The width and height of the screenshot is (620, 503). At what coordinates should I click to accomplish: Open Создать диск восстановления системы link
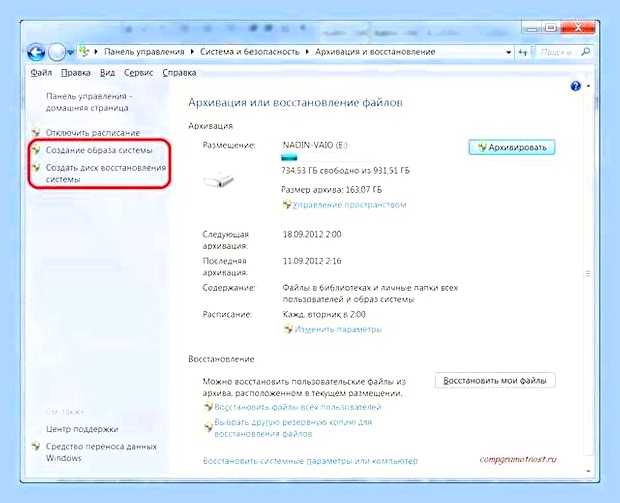pyautogui.click(x=106, y=173)
